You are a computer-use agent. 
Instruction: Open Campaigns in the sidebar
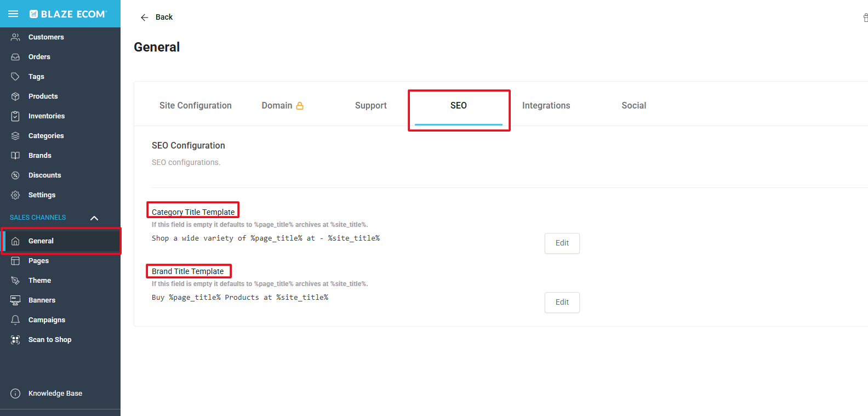[x=60, y=320]
